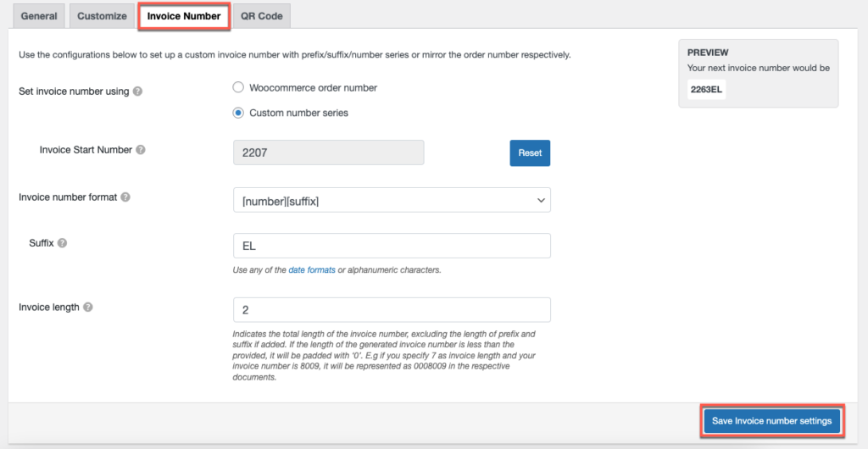This screenshot has width=868, height=449.
Task: Click the Invoice Start Number label
Action: (x=86, y=150)
